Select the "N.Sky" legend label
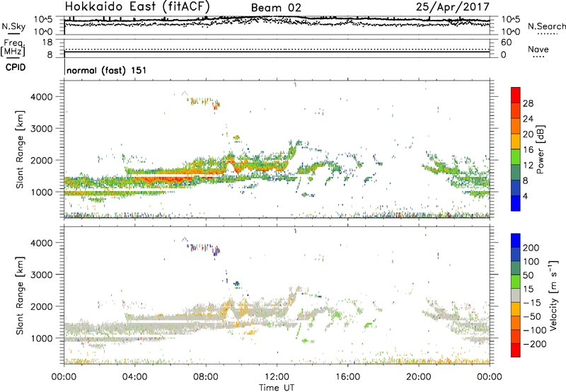The height and width of the screenshot is (392, 566). pos(13,26)
